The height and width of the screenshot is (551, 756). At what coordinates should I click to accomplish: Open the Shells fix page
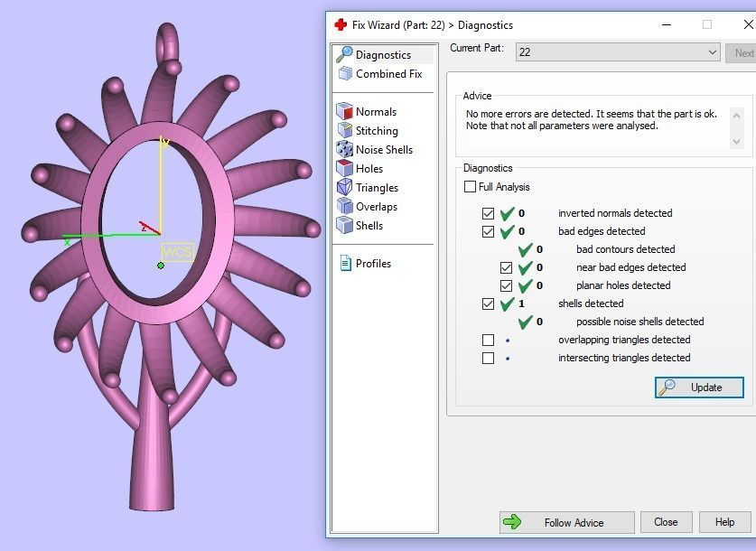click(369, 226)
